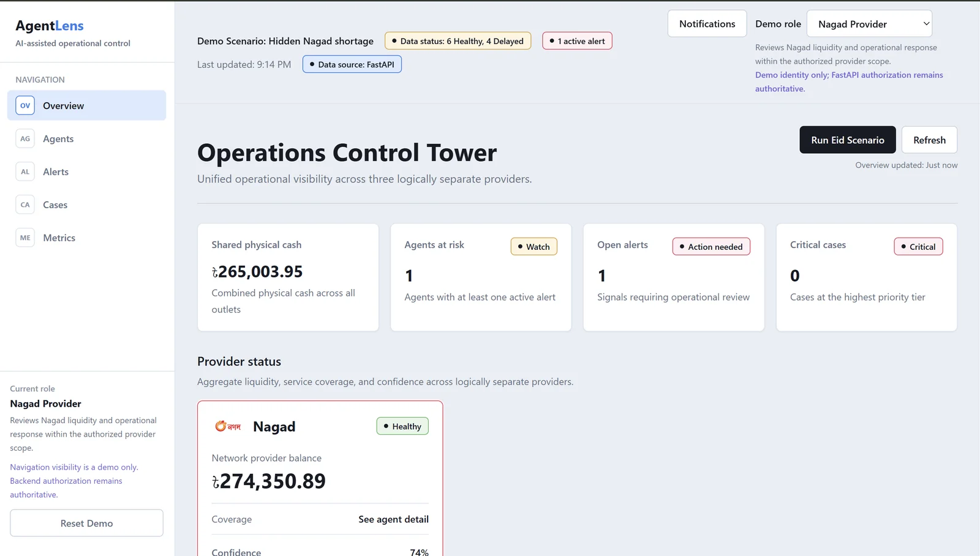Go to the Agents page
The width and height of the screenshot is (980, 556).
(x=87, y=138)
